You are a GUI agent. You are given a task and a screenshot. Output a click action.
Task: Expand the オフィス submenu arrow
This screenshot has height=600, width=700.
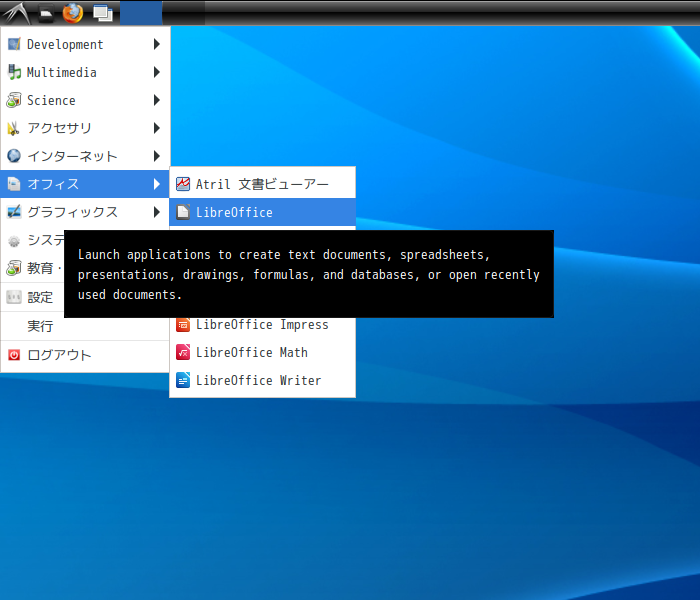click(x=156, y=184)
